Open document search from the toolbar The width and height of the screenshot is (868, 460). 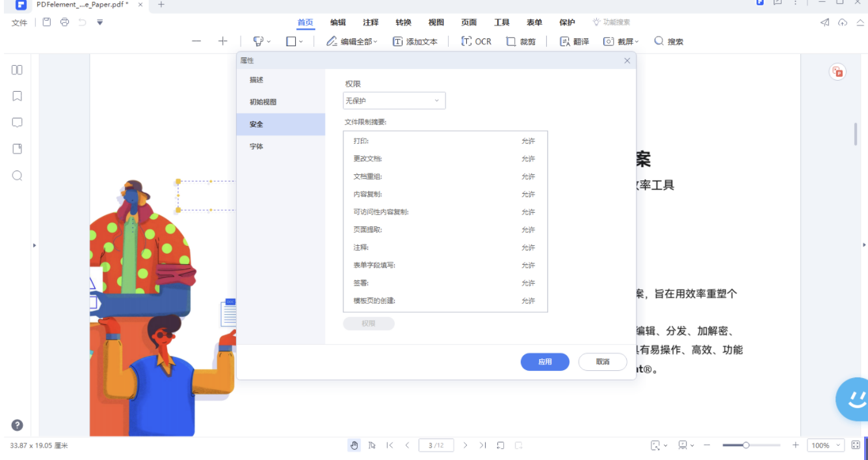click(x=670, y=41)
